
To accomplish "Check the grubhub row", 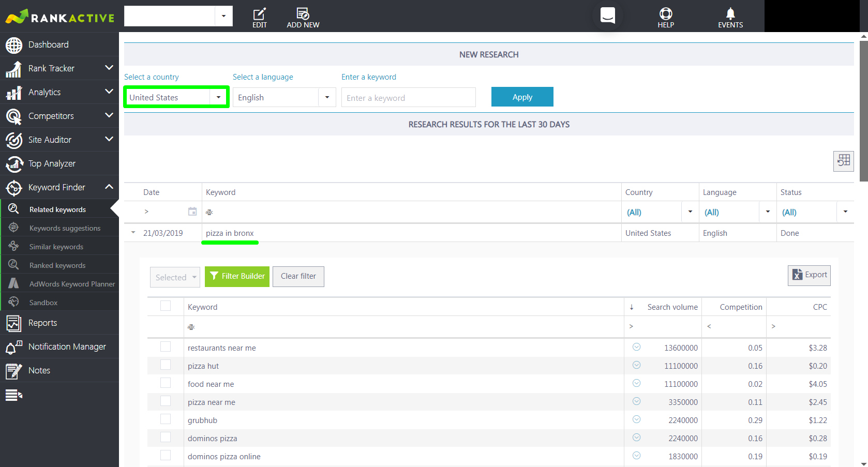I will 166,419.
